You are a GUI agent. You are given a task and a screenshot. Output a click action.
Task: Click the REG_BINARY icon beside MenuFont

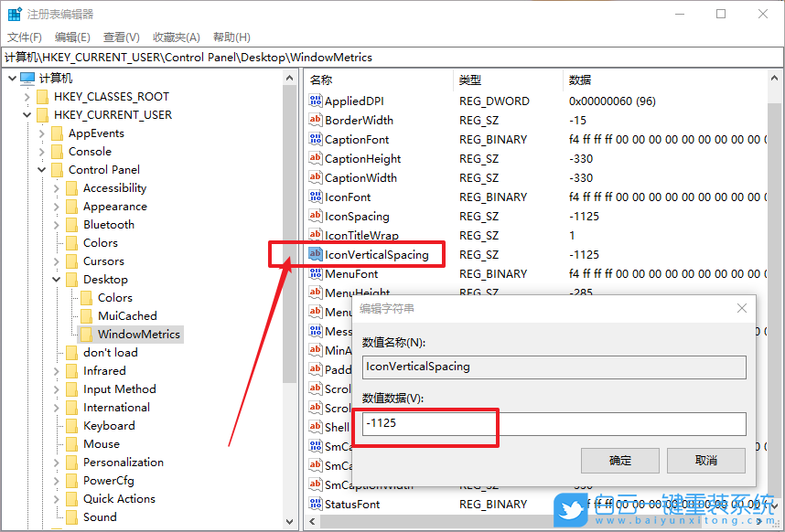click(316, 273)
